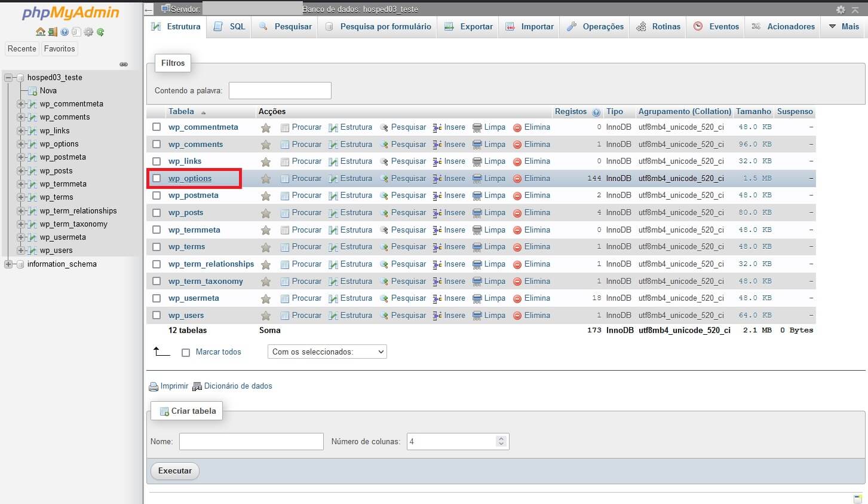Switch to the SQL tab
The image size is (868, 504).
pos(229,26)
